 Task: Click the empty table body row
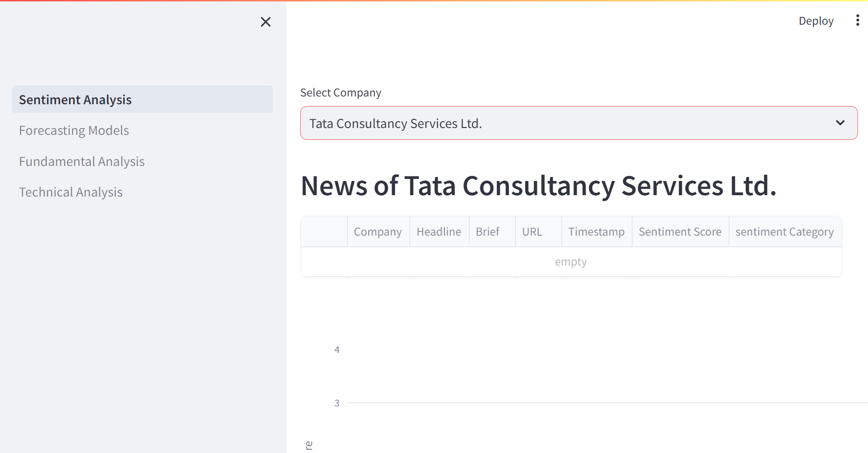tap(571, 262)
